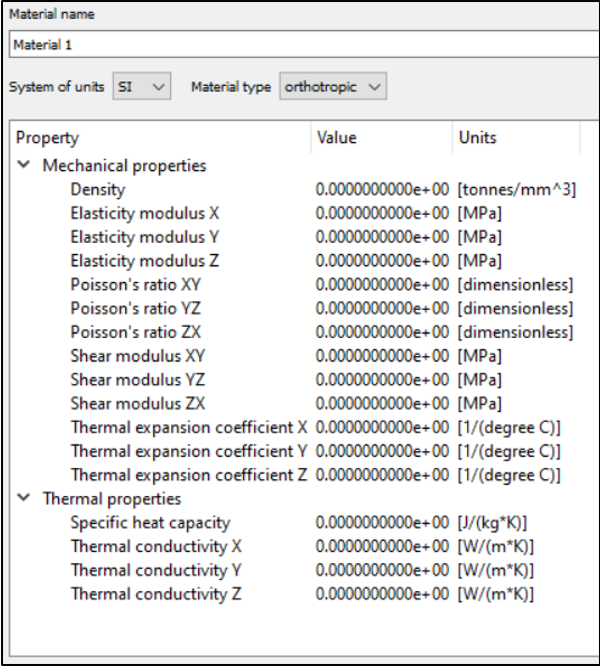
Task: Click the Elasticity modulus Z value field
Action: tap(382, 261)
